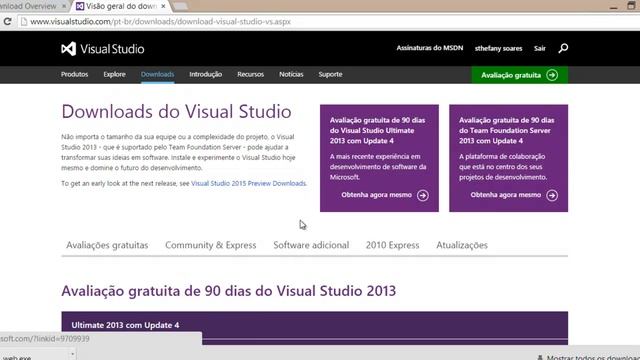Viewport: 640px width, 360px height.
Task: Click Obtenha agora mesmo for Team Foundation Server
Action: click(506, 195)
